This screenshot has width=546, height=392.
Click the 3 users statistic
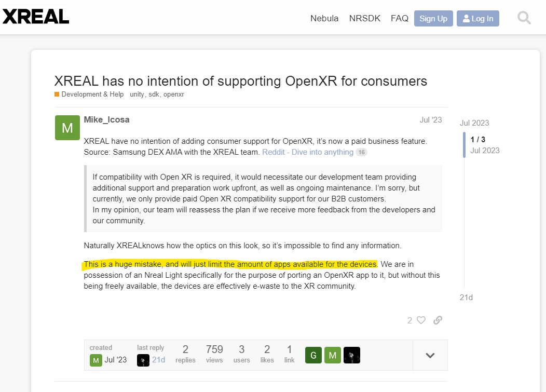[242, 354]
